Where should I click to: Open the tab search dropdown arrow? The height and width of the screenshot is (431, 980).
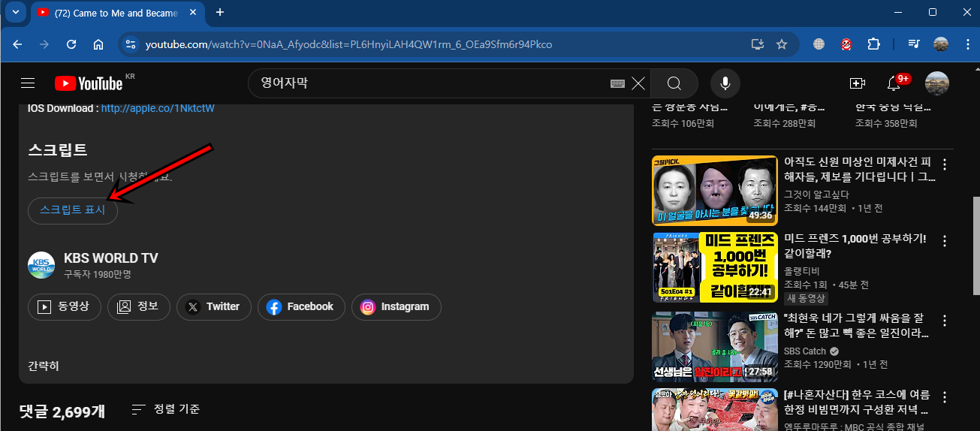(15, 12)
